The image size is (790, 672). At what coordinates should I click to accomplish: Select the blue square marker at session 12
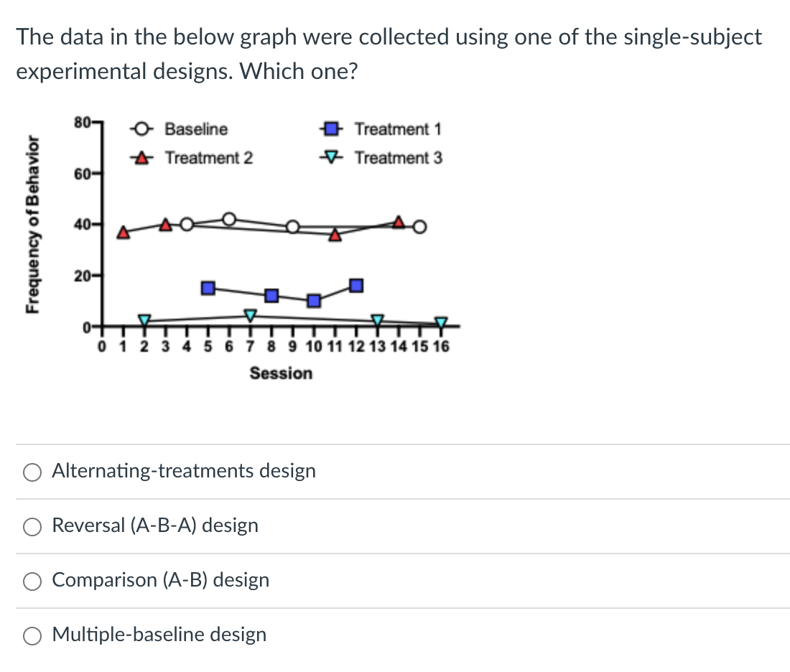point(355,285)
